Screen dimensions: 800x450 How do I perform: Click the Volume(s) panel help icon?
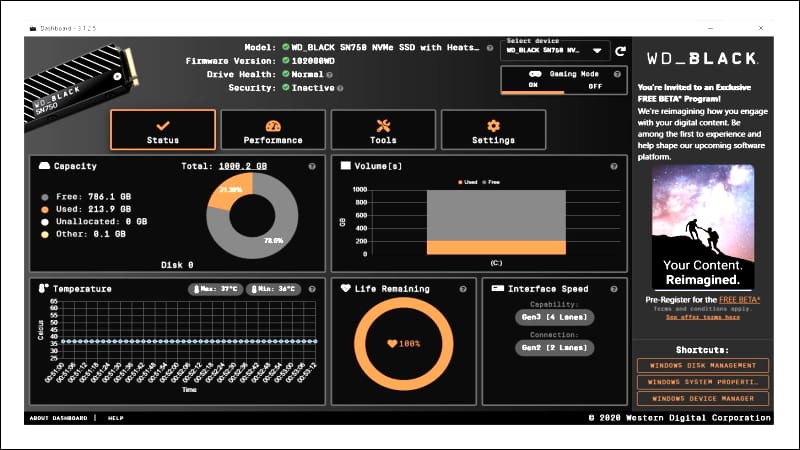pos(614,166)
